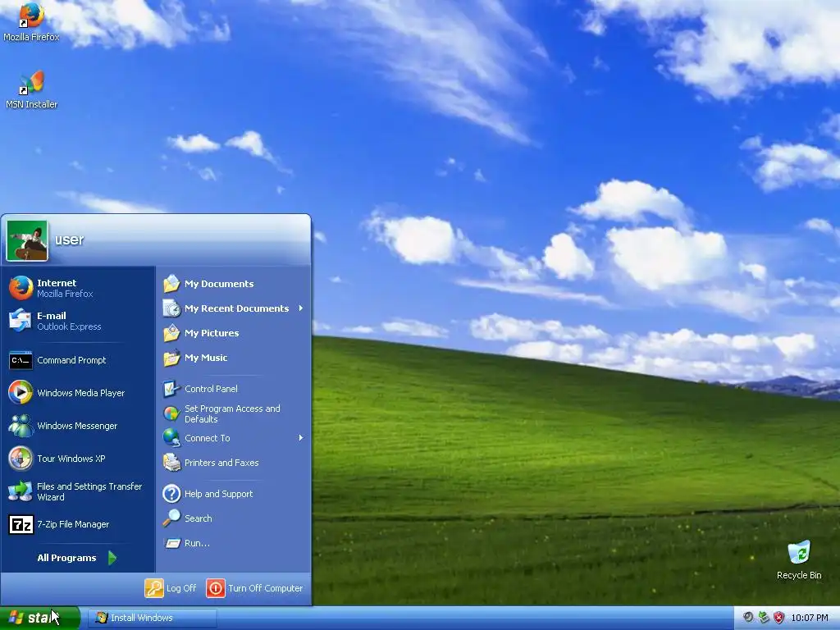Open Printers and Faxes
The width and height of the screenshot is (840, 630).
(234, 463)
